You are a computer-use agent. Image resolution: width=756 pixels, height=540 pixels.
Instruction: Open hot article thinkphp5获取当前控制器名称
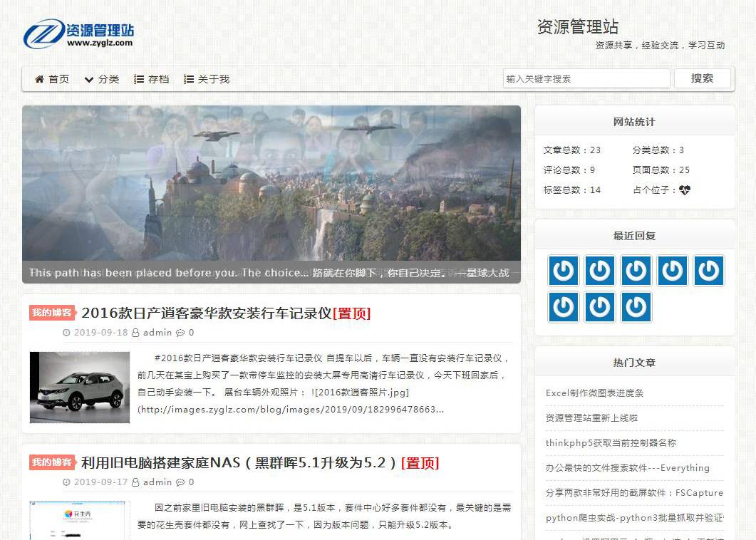611,442
